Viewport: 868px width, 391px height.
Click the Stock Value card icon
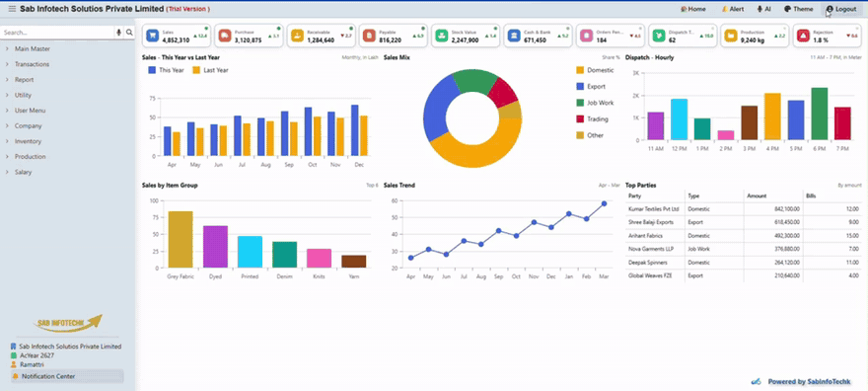click(x=442, y=36)
